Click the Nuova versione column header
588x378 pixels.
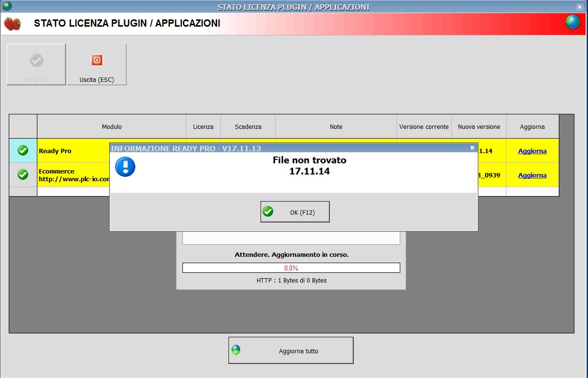tap(479, 126)
